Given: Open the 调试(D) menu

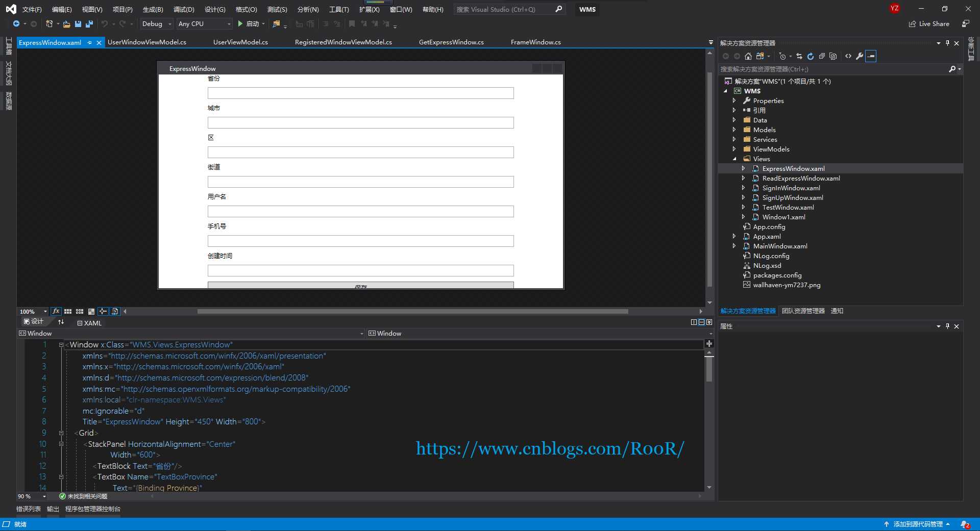Looking at the screenshot, I should pyautogui.click(x=184, y=10).
